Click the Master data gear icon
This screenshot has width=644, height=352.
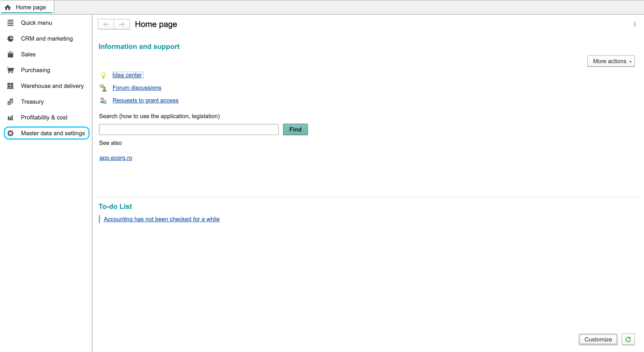(11, 133)
